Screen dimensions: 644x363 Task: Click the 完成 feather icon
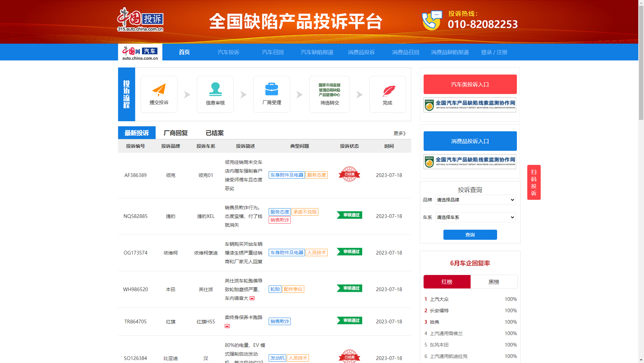pyautogui.click(x=389, y=91)
